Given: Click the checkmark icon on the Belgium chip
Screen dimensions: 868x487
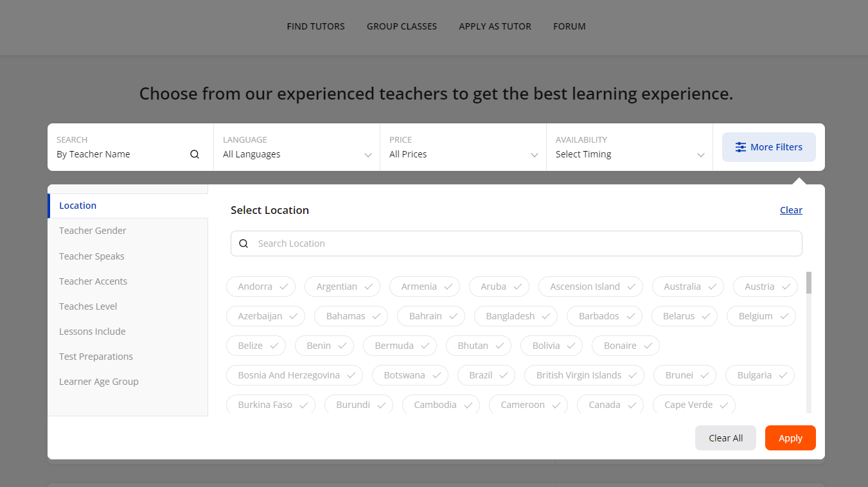Looking at the screenshot, I should pos(784,316).
